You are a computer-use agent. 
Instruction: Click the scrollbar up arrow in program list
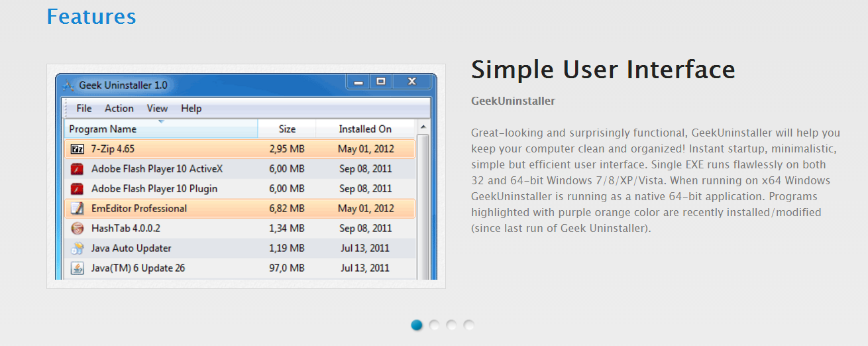pos(423,127)
